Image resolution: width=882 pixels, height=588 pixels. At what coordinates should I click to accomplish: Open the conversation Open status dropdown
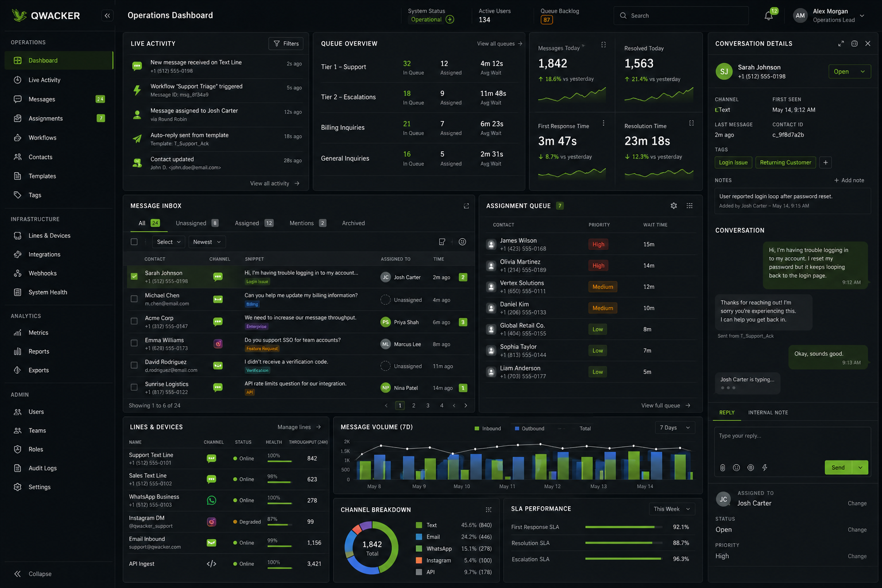tap(849, 71)
